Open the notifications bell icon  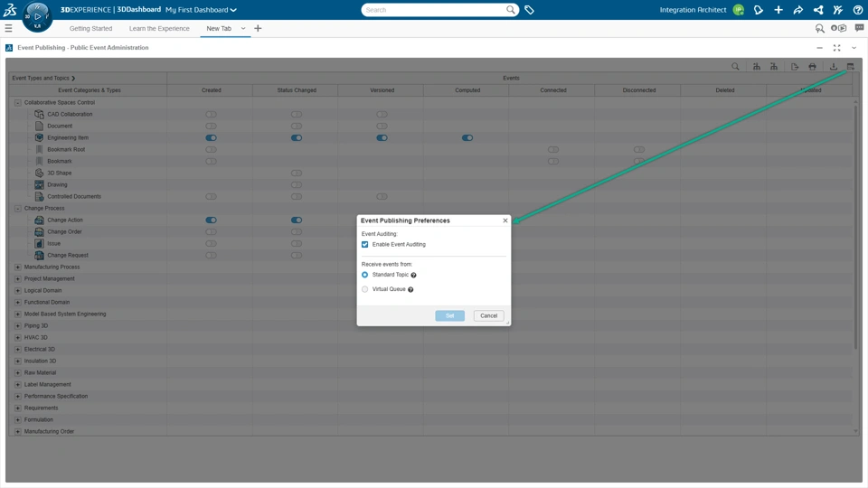point(759,10)
